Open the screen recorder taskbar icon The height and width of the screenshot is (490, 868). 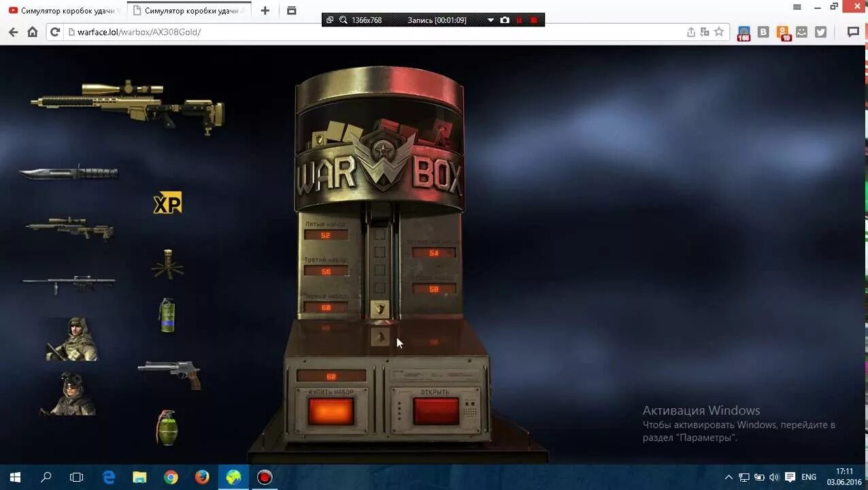[265, 477]
